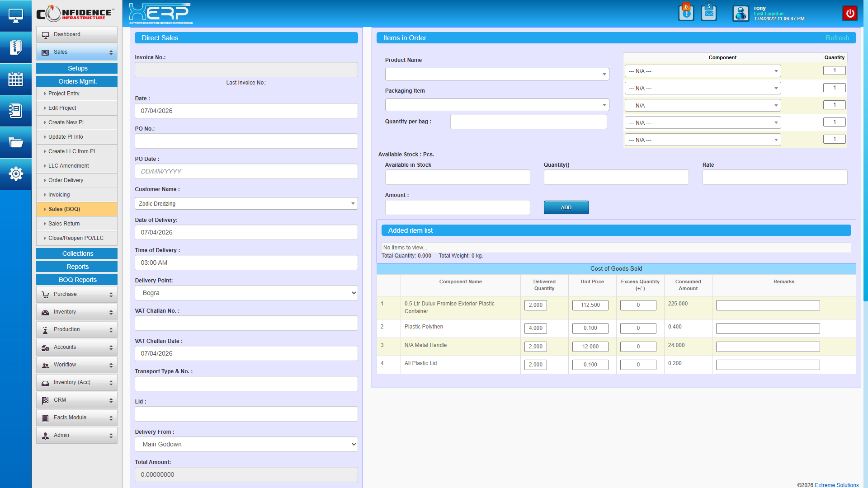The height and width of the screenshot is (488, 868).
Task: Expand the Product Name dropdown
Action: click(x=604, y=74)
